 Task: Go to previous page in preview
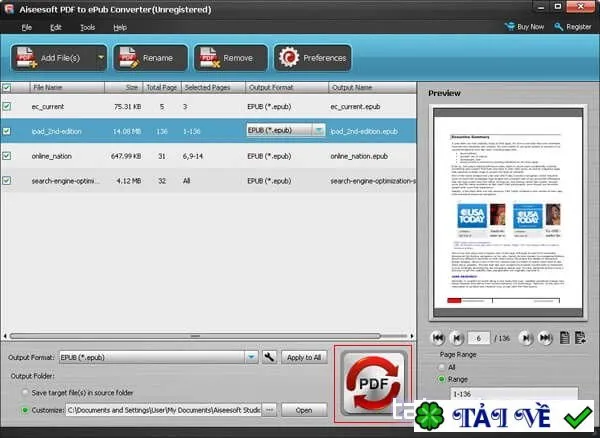point(456,338)
